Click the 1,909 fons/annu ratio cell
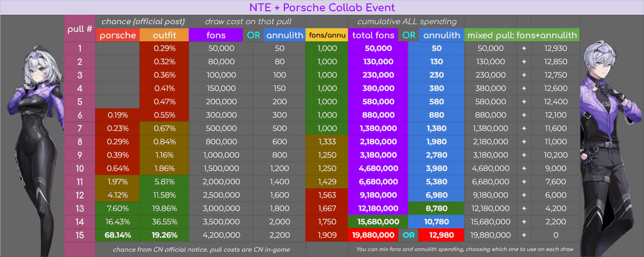644x257 pixels. tap(326, 234)
